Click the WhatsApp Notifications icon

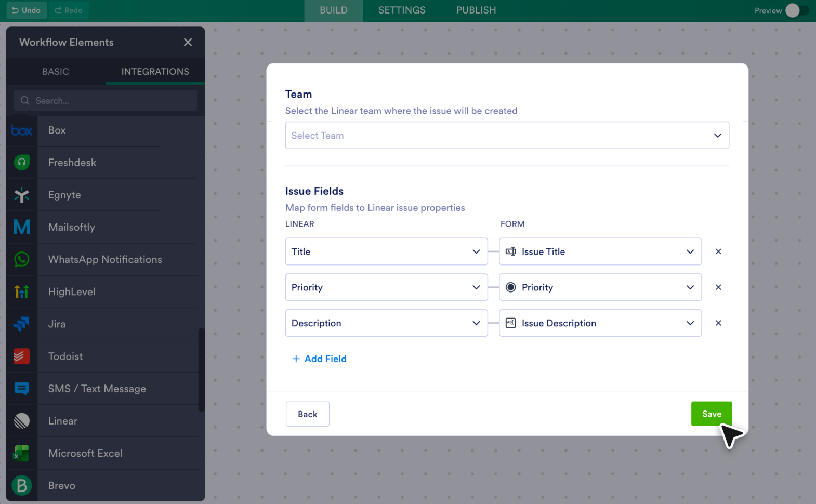coord(22,259)
